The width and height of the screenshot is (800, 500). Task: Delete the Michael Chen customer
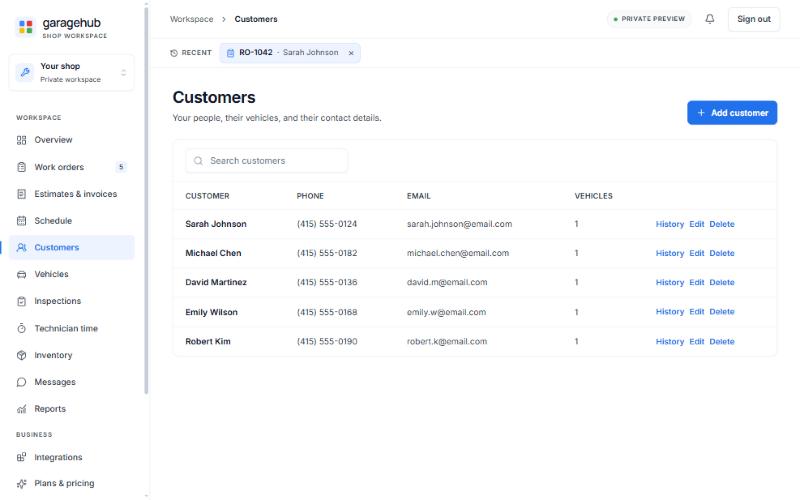(x=722, y=253)
